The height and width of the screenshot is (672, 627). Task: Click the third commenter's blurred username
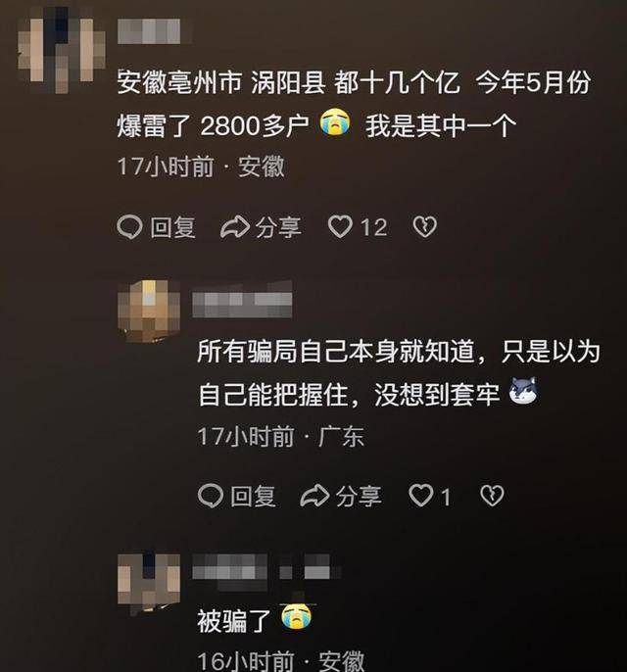pos(266,566)
